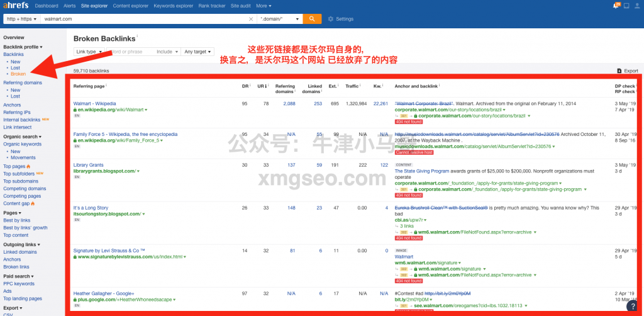Open The State Giving Program anchor link
Viewport: 644px width, 316px height.
pyautogui.click(x=422, y=171)
